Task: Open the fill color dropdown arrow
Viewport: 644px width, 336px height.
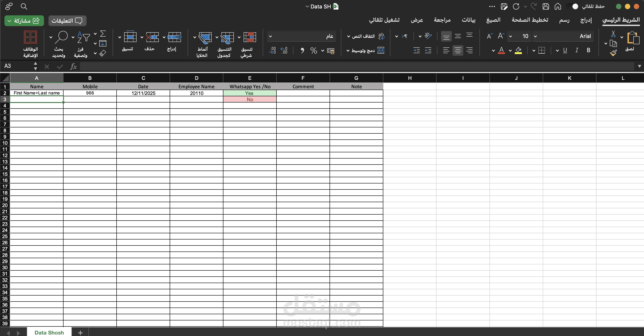Action: click(x=510, y=50)
